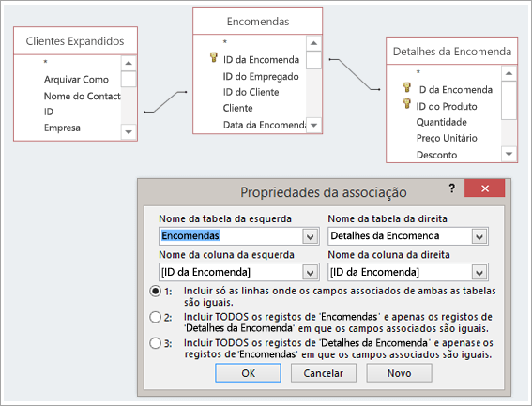The height and width of the screenshot is (406, 532).
Task: Expand the left column name dropdown
Action: pos(311,272)
